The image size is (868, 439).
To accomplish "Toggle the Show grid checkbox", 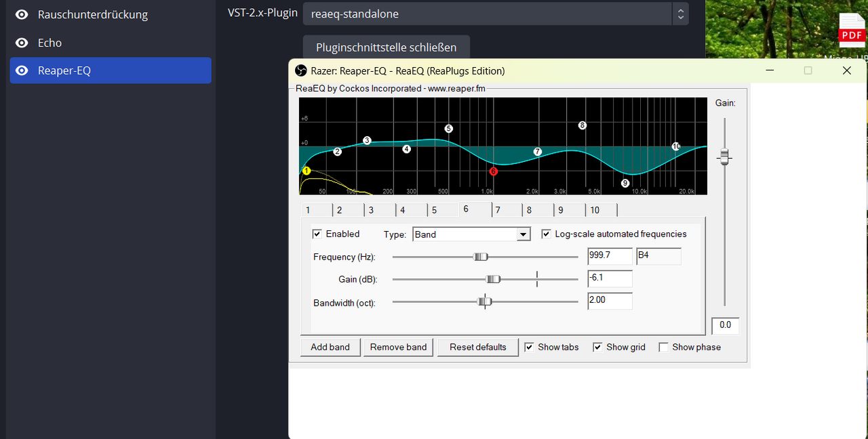I will click(x=597, y=347).
